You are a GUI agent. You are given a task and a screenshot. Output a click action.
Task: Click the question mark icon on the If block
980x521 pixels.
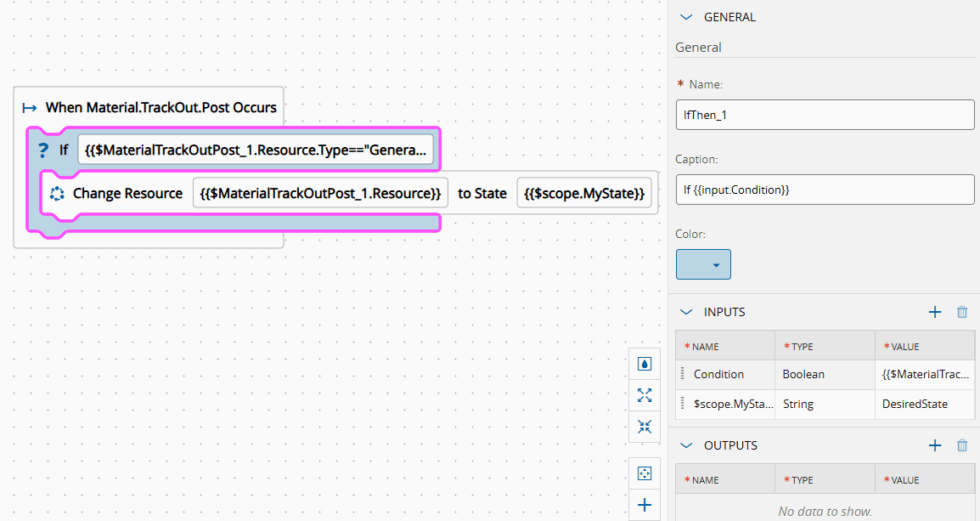point(42,149)
